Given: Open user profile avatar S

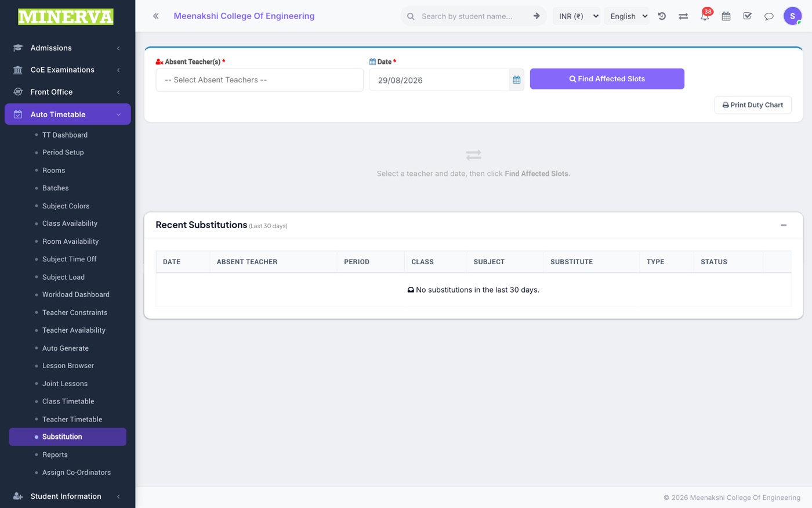Looking at the screenshot, I should (x=792, y=16).
